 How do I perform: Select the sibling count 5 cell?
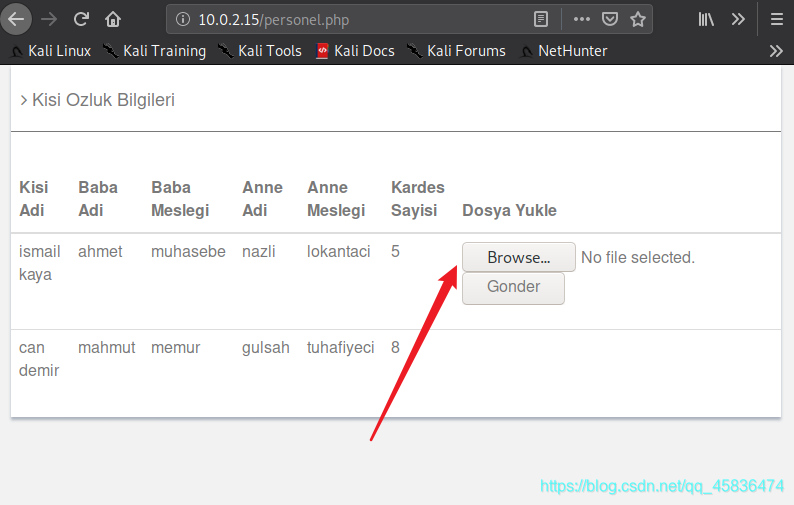pyautogui.click(x=395, y=251)
